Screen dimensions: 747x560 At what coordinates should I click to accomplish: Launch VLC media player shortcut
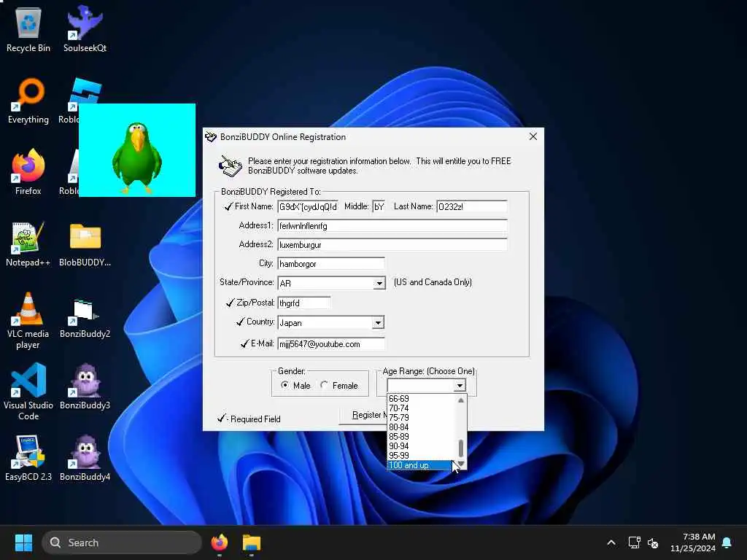click(x=28, y=320)
